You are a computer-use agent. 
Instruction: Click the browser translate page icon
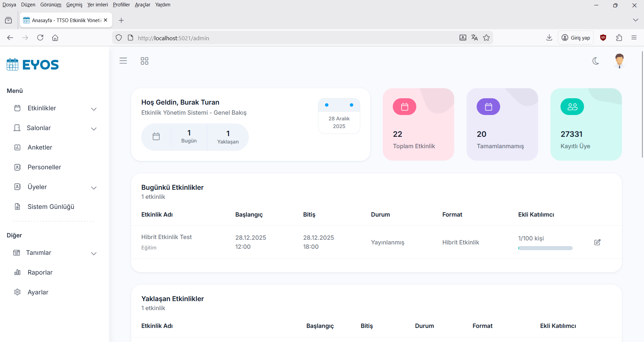coord(474,38)
